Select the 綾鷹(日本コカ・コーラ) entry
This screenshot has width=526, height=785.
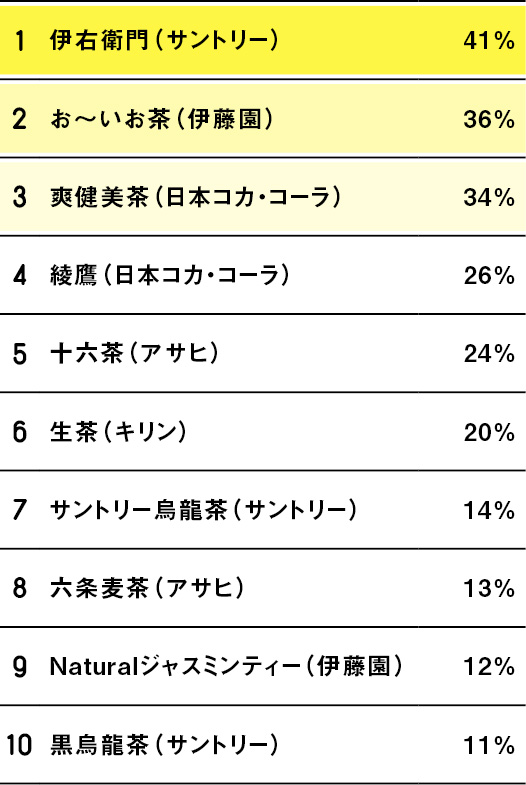(x=170, y=275)
